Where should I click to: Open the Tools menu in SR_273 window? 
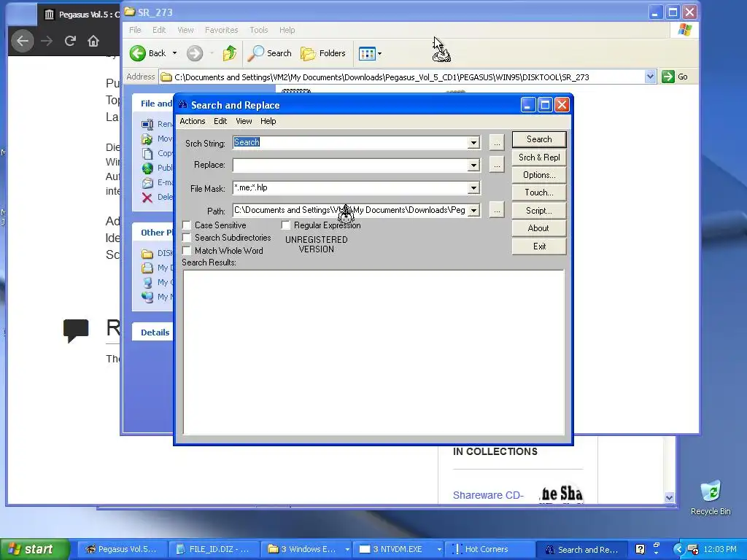pyautogui.click(x=259, y=30)
